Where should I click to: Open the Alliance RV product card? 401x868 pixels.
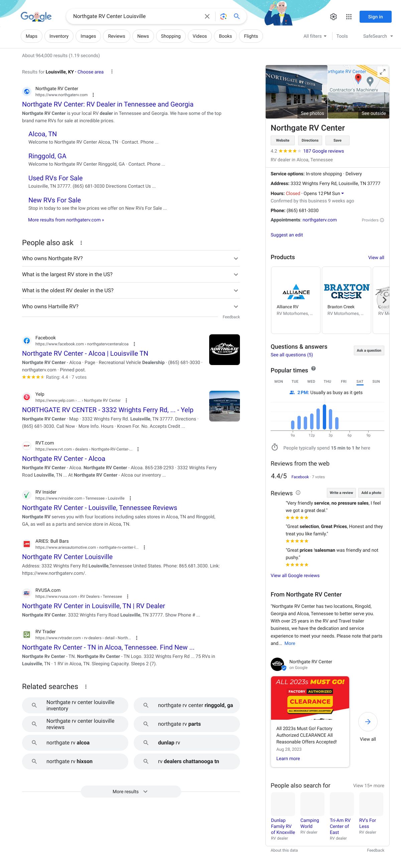coord(295,300)
